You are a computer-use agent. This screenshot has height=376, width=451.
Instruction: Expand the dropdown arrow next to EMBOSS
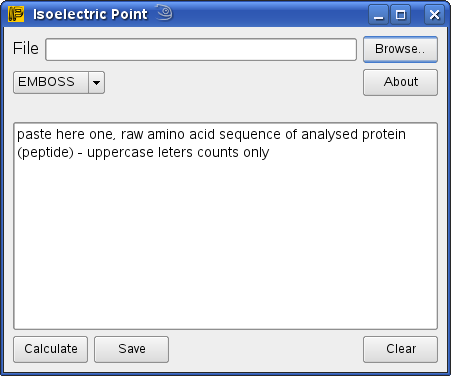click(x=97, y=82)
